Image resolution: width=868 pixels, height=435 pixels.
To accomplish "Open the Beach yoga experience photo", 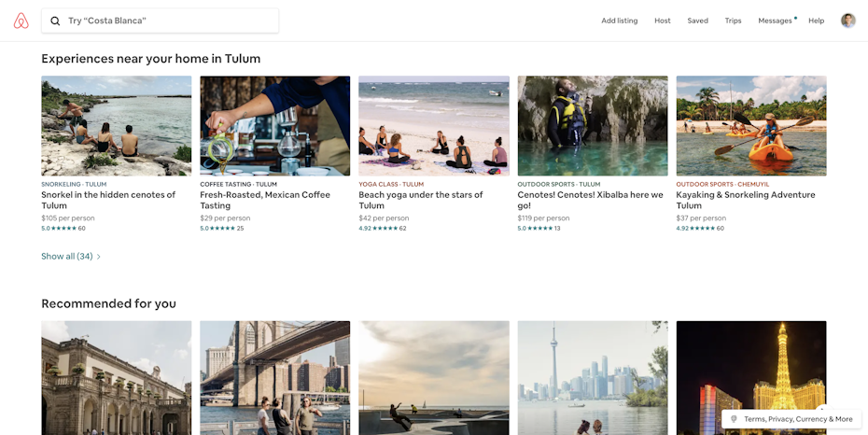I will tap(434, 126).
